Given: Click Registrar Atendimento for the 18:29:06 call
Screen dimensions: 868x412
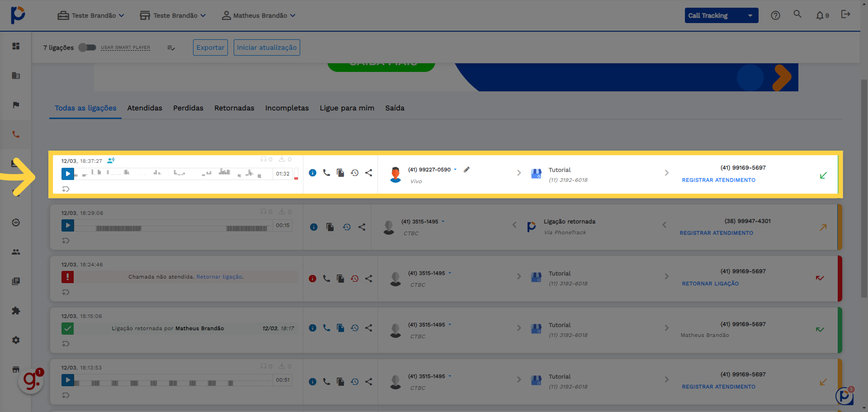Looking at the screenshot, I should point(716,233).
